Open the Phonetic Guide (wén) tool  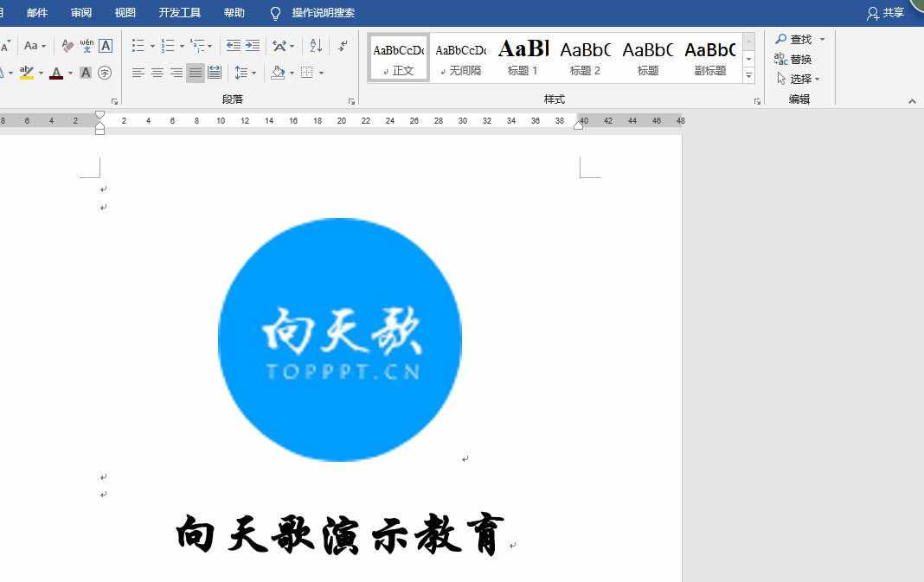(87, 46)
